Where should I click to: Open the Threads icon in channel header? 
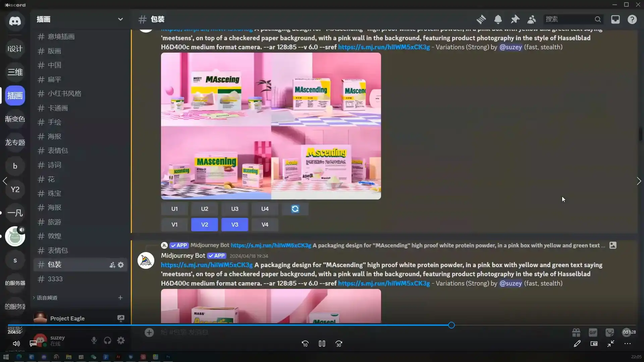481,19
